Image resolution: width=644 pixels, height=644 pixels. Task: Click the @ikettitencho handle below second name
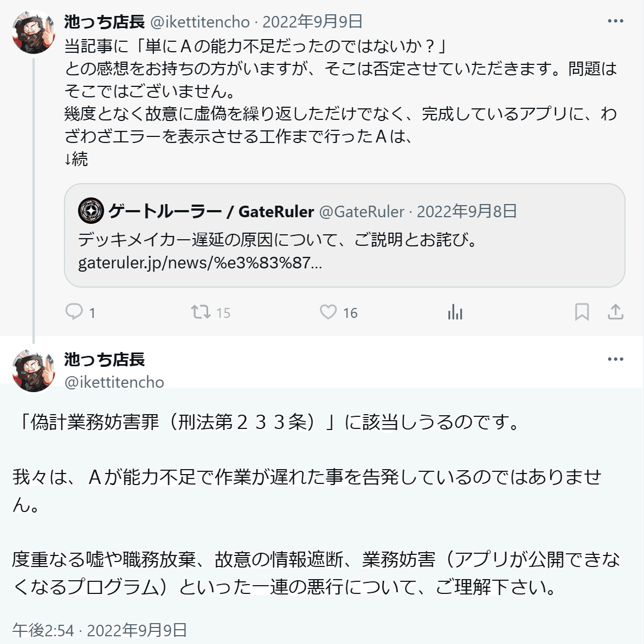pos(114,382)
